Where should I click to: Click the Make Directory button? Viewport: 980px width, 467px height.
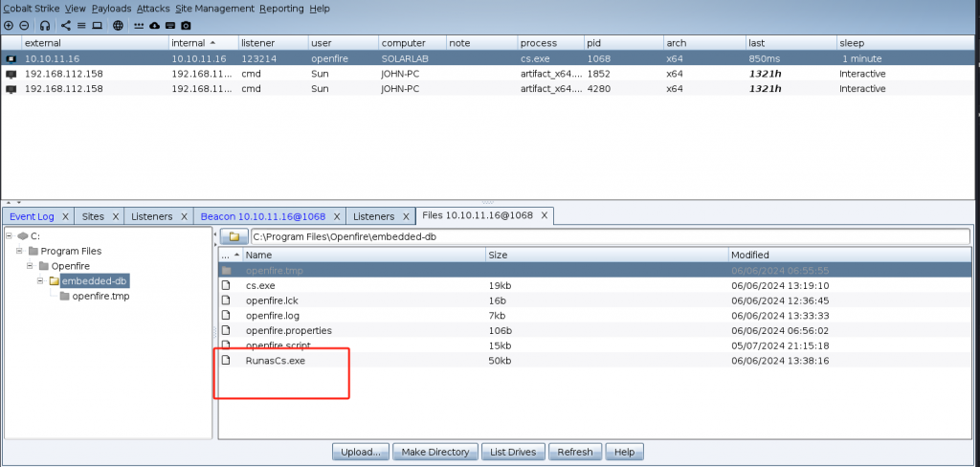pos(435,452)
